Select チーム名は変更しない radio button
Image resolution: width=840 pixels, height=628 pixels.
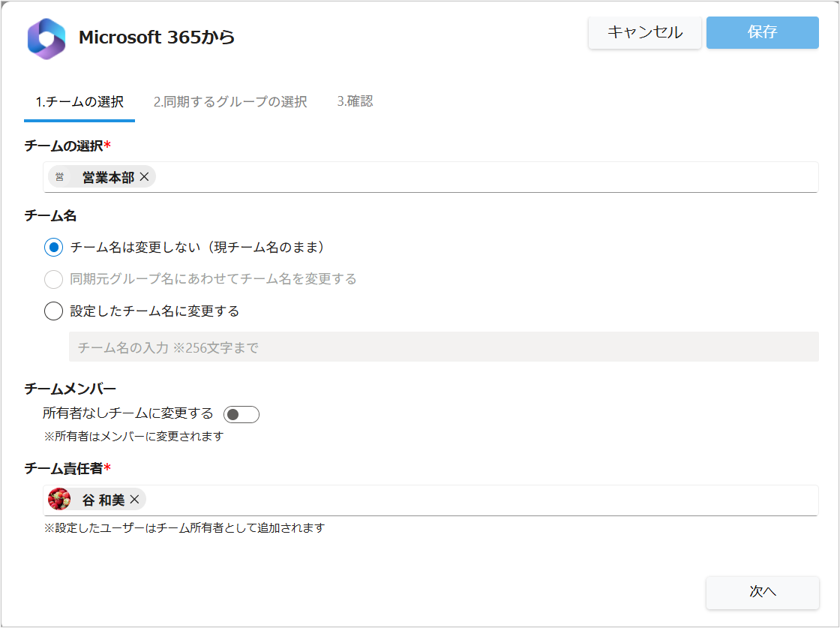click(53, 247)
